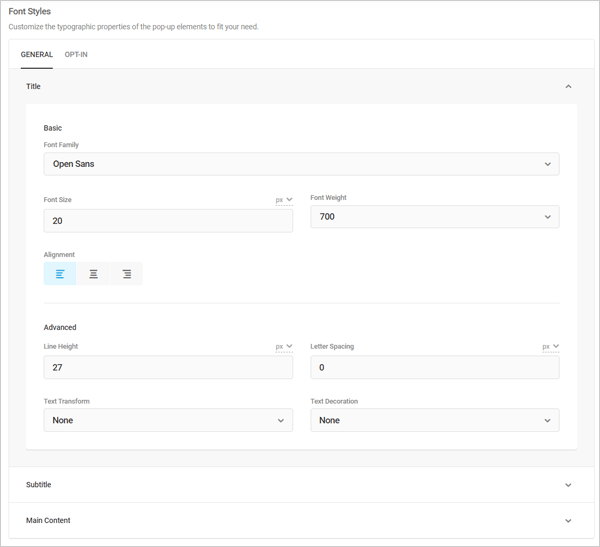The height and width of the screenshot is (547, 600).
Task: Expand the Subtitle section
Action: 568,485
